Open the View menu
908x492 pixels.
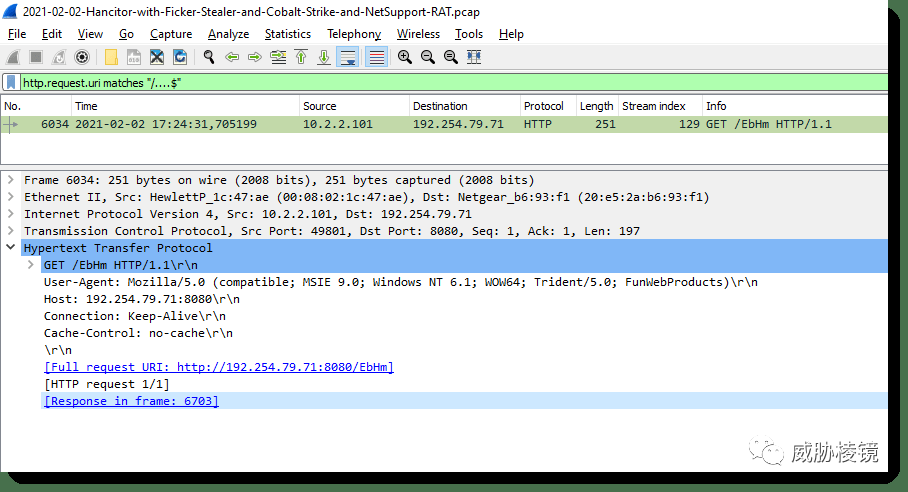[x=90, y=34]
